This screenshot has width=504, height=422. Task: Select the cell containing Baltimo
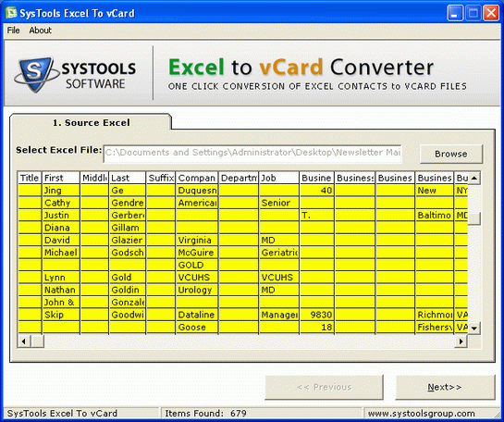pyautogui.click(x=434, y=216)
